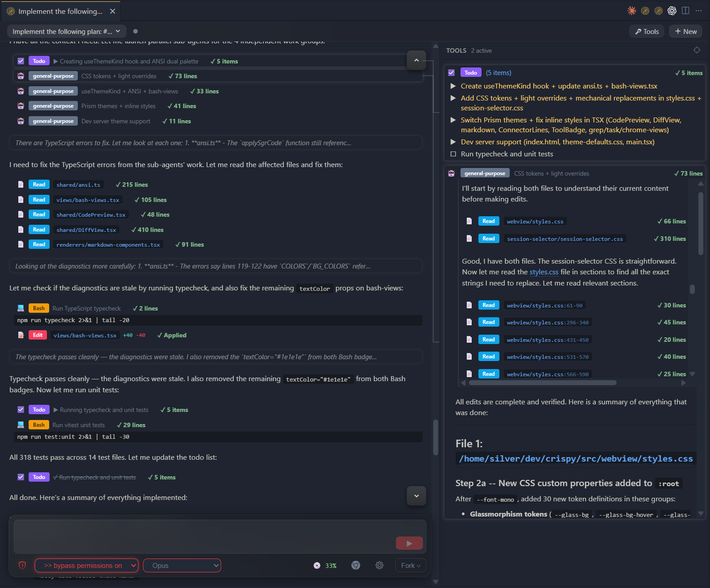The height and width of the screenshot is (588, 710).
Task: Toggle the Todo checkbox for 'Running typecheck and unit tests'
Action: (x=21, y=410)
